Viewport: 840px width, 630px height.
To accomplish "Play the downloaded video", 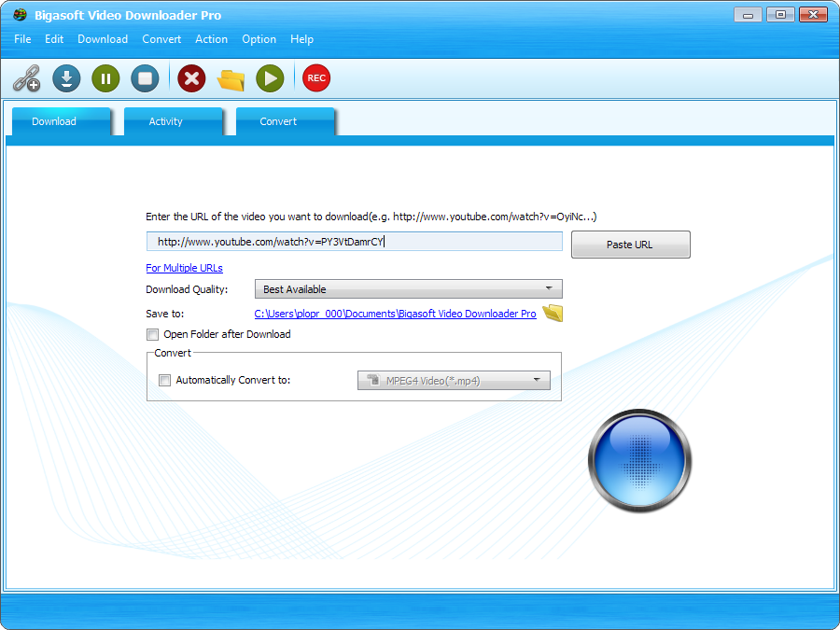I will click(x=269, y=78).
